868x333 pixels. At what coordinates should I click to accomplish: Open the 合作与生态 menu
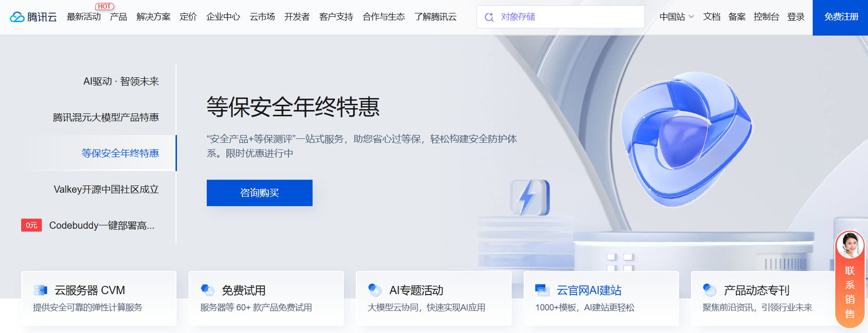click(384, 17)
